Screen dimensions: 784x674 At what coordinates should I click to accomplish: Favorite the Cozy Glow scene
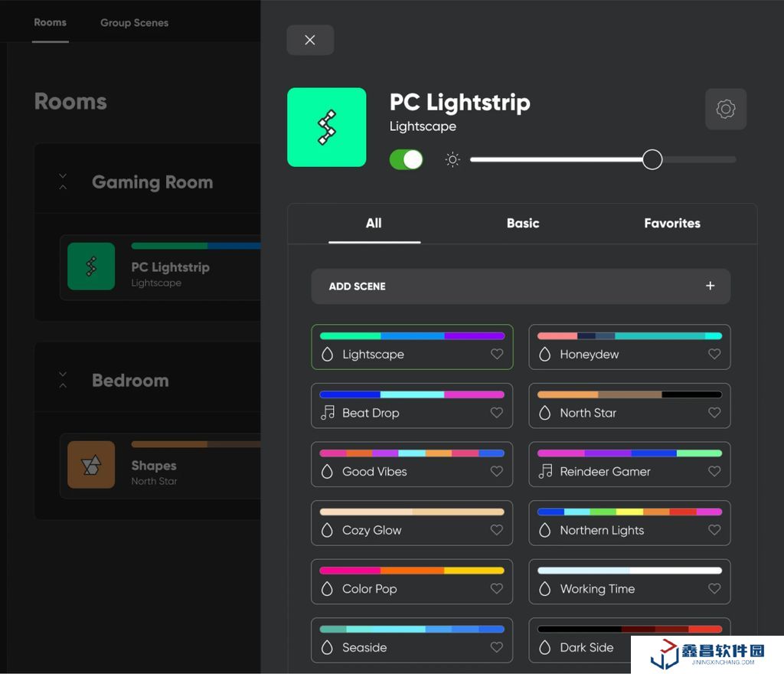tap(497, 530)
